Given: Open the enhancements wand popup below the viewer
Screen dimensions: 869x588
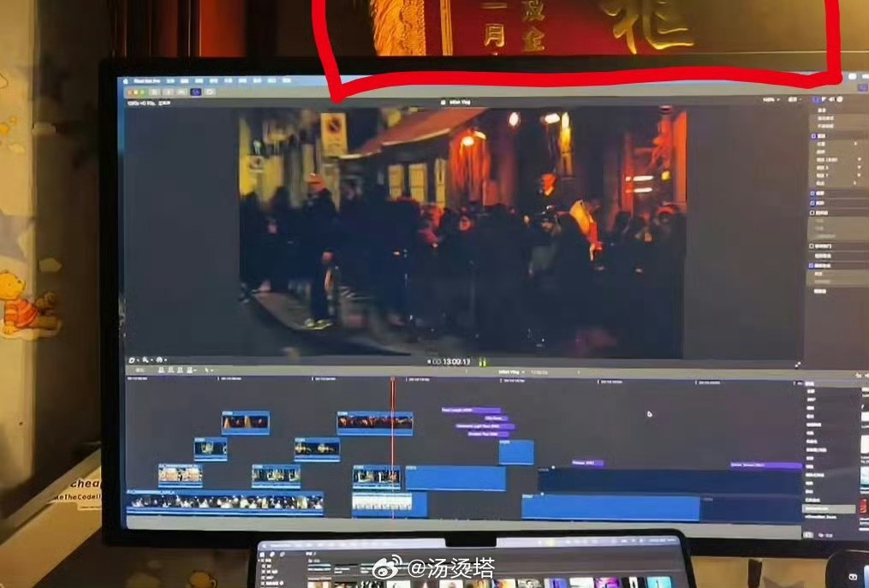Looking at the screenshot, I should point(146,360).
